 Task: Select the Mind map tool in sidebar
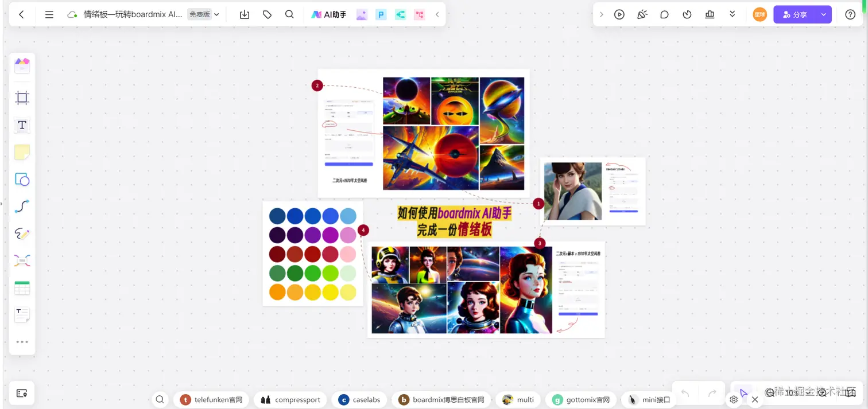pyautogui.click(x=22, y=260)
